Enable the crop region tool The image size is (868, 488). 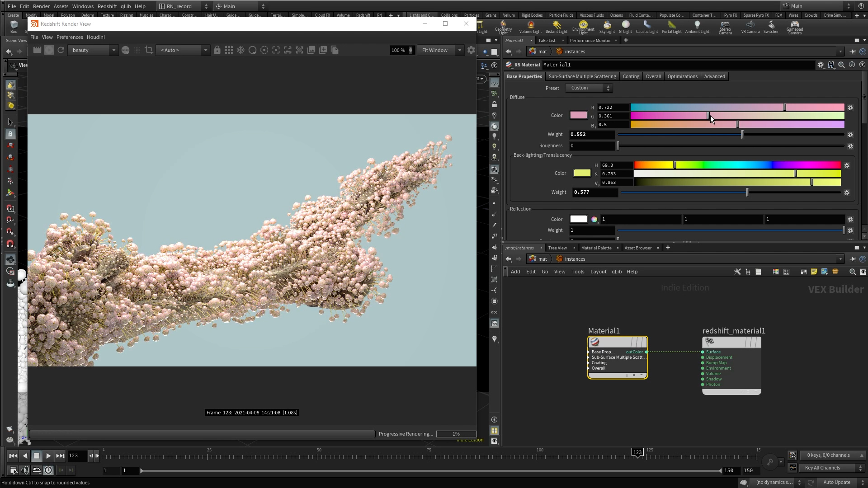[149, 50]
